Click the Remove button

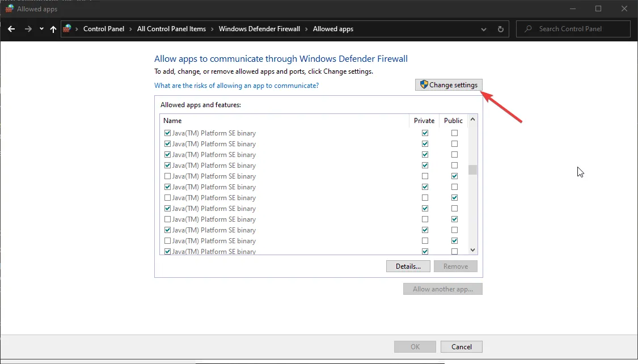pyautogui.click(x=455, y=266)
